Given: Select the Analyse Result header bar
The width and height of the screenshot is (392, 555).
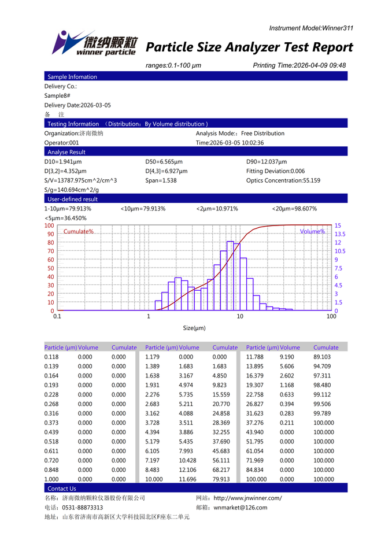Looking at the screenshot, I should (196, 151).
